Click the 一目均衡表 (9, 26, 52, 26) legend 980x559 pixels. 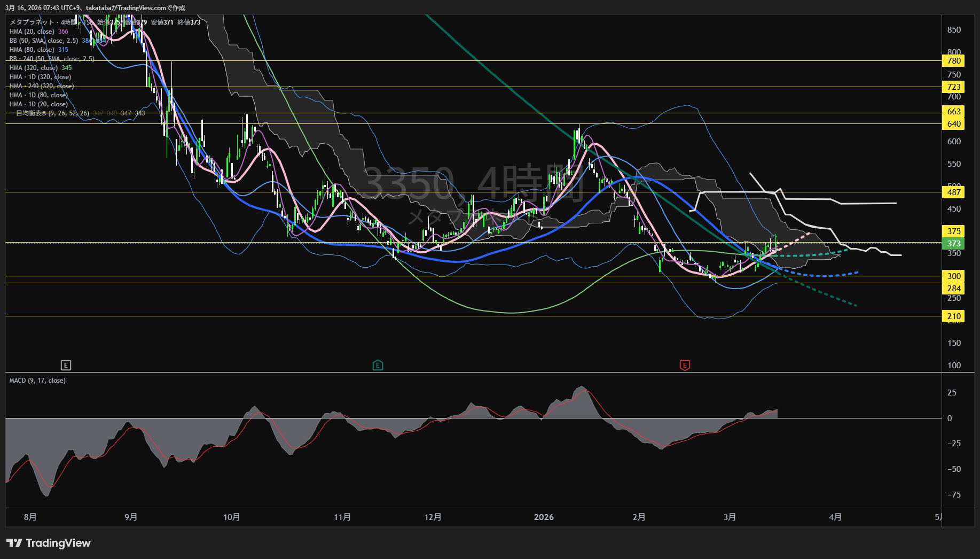(x=52, y=113)
